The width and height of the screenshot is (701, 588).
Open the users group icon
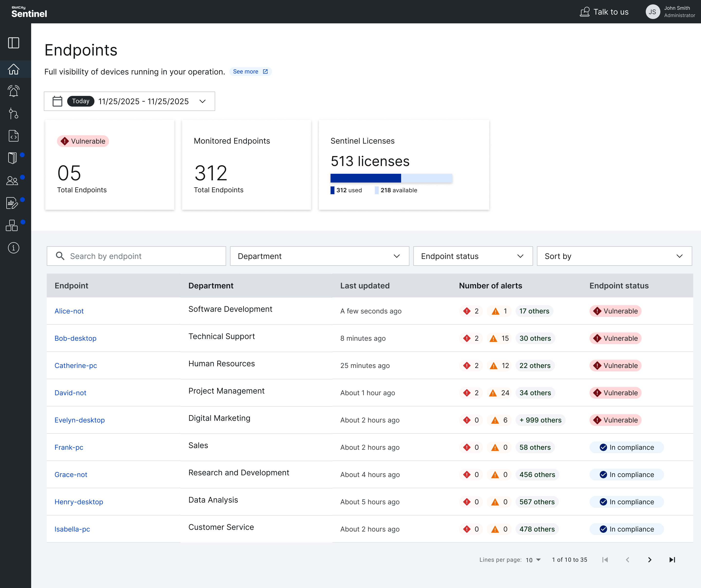pyautogui.click(x=12, y=181)
